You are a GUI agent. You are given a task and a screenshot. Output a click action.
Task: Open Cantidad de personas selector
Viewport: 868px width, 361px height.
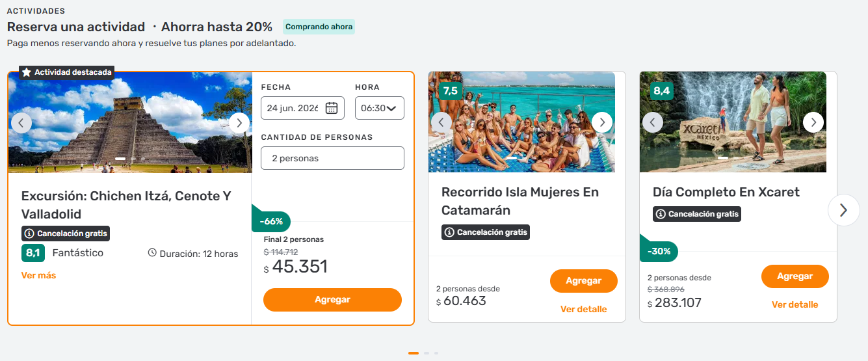pos(332,158)
